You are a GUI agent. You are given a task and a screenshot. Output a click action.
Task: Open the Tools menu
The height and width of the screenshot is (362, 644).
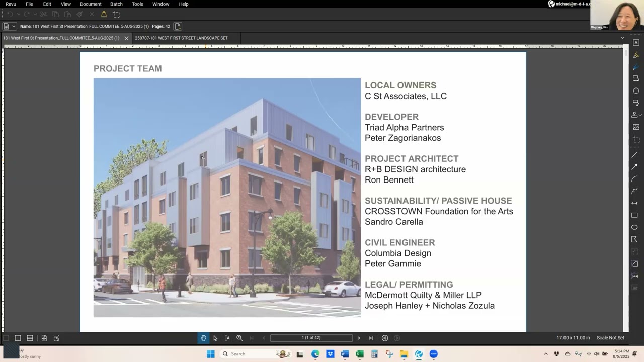tap(137, 4)
